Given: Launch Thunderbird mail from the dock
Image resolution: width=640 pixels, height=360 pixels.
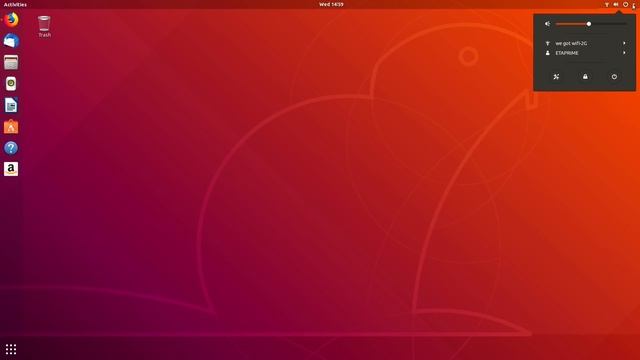Looking at the screenshot, I should point(11,41).
